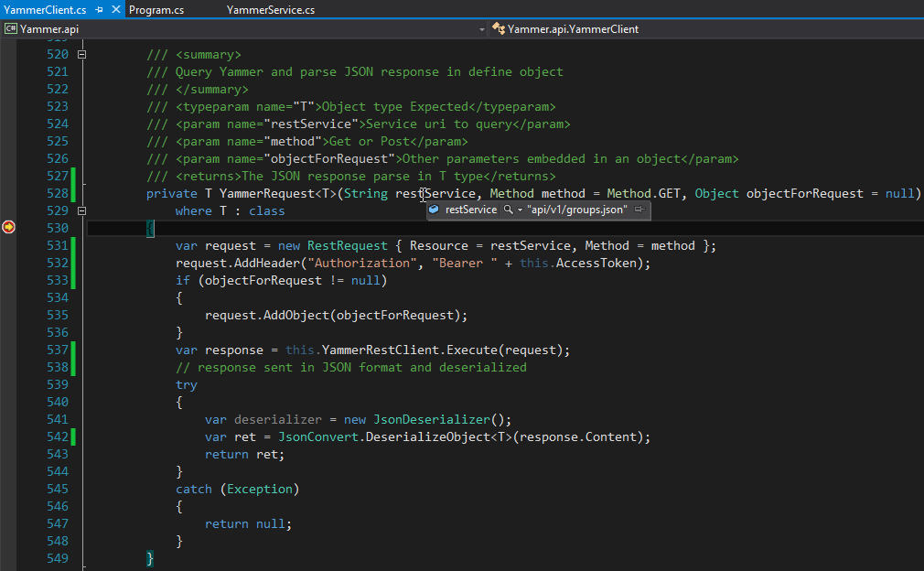Click the breakpoint arrow at line 530

click(x=8, y=227)
